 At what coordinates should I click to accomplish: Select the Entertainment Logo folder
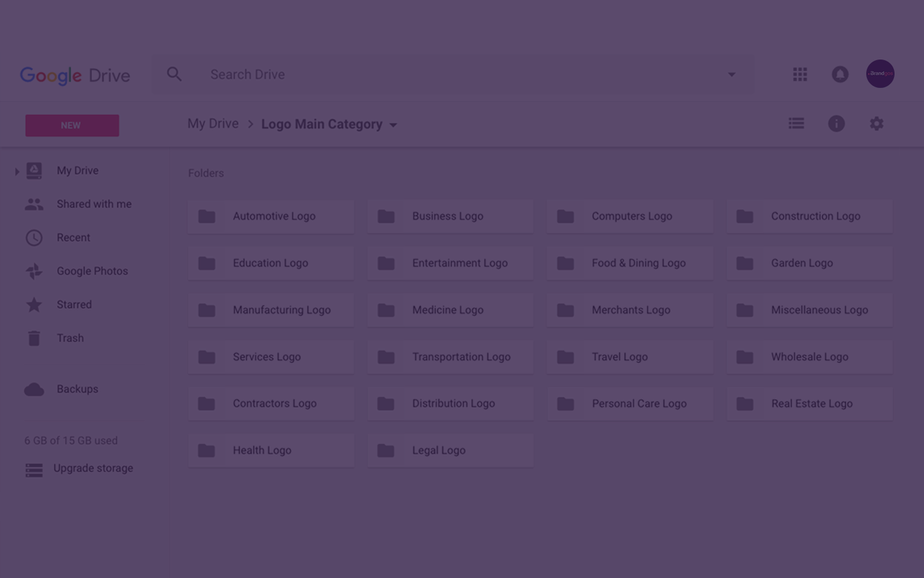(x=450, y=264)
